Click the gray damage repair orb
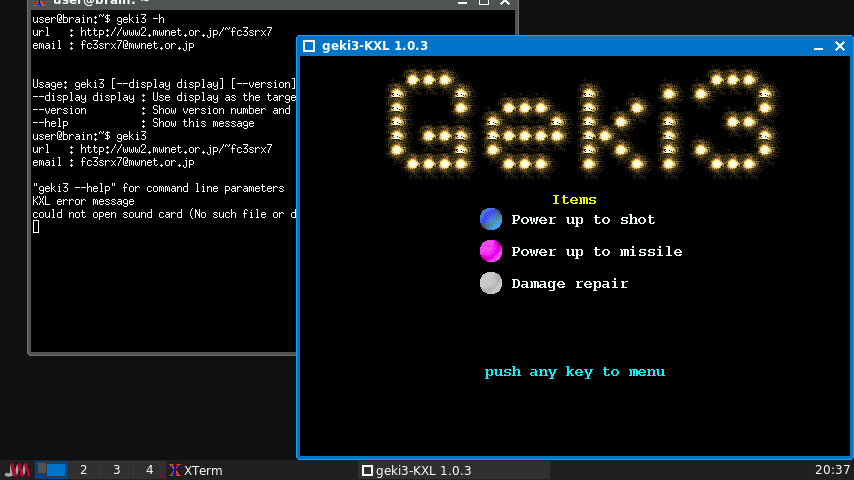This screenshot has height=480, width=854. 491,283
